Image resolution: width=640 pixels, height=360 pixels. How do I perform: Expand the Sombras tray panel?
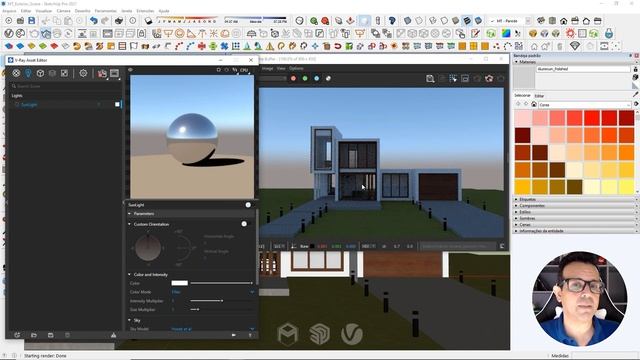click(x=574, y=218)
